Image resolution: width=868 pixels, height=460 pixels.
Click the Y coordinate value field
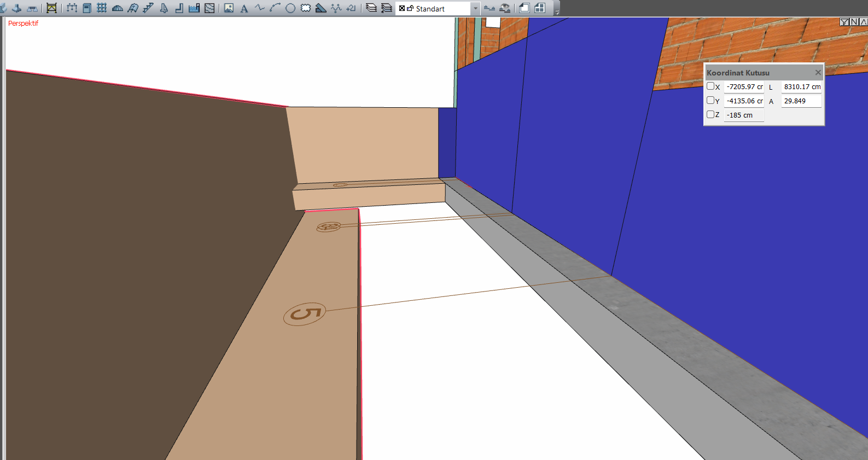coord(744,101)
